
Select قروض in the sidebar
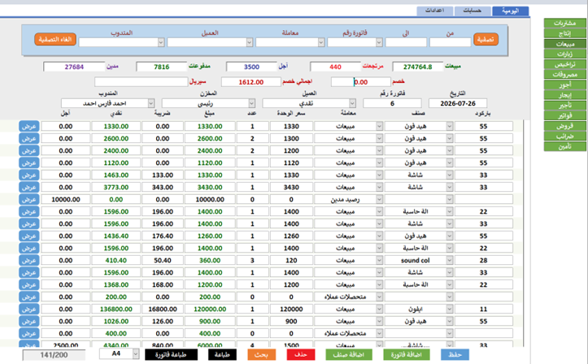click(x=564, y=126)
